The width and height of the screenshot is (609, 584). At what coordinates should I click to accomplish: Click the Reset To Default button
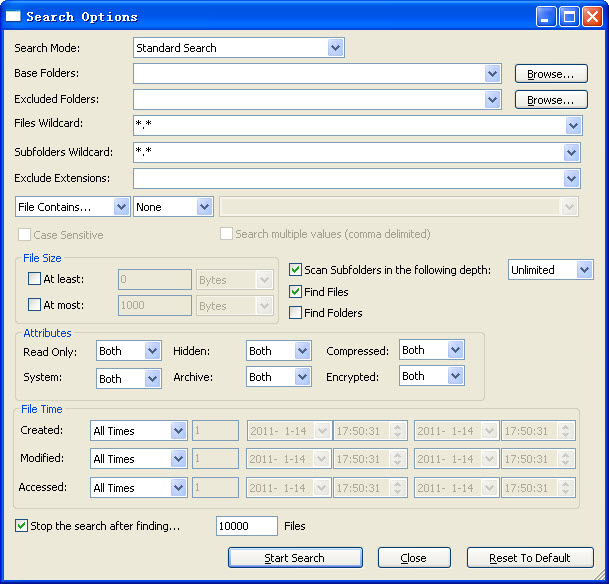(x=530, y=558)
